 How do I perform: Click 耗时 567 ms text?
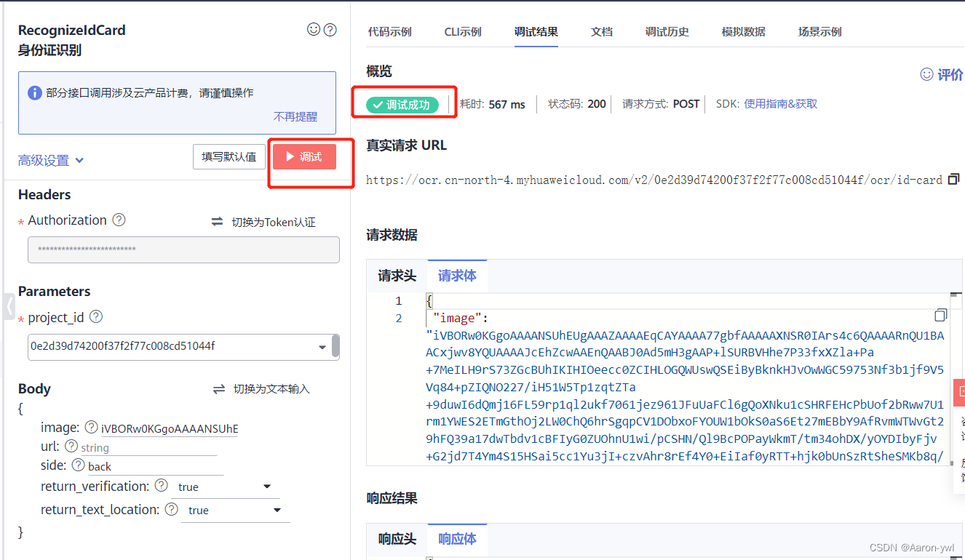click(x=493, y=104)
